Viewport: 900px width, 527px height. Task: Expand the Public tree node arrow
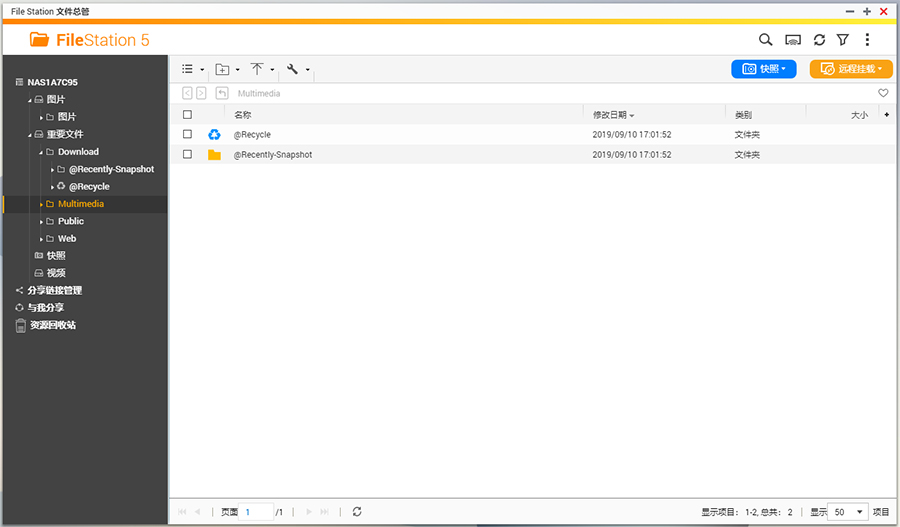coord(41,222)
